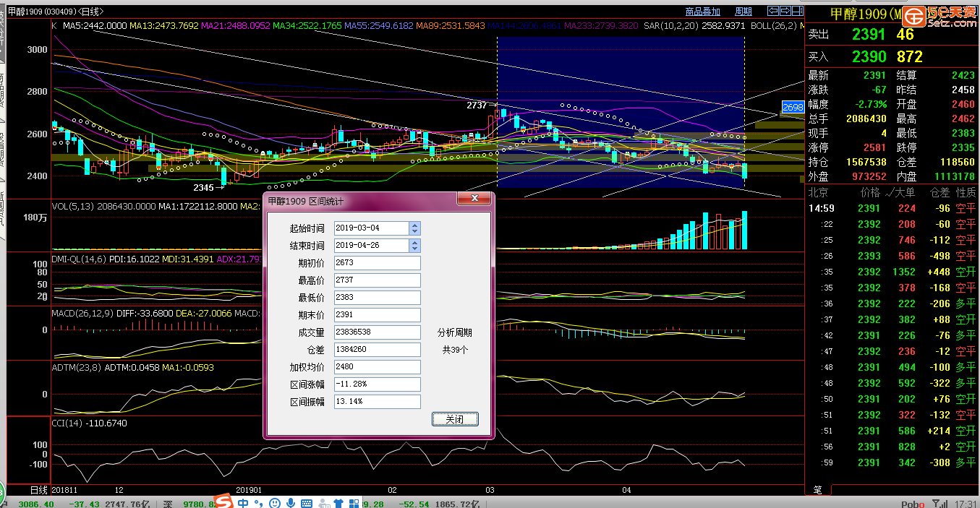
Task: Open the Sogou S input method icon
Action: pyautogui.click(x=225, y=502)
